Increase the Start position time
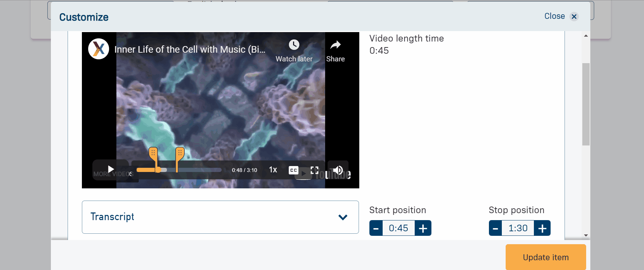The width and height of the screenshot is (644, 270). (x=423, y=228)
